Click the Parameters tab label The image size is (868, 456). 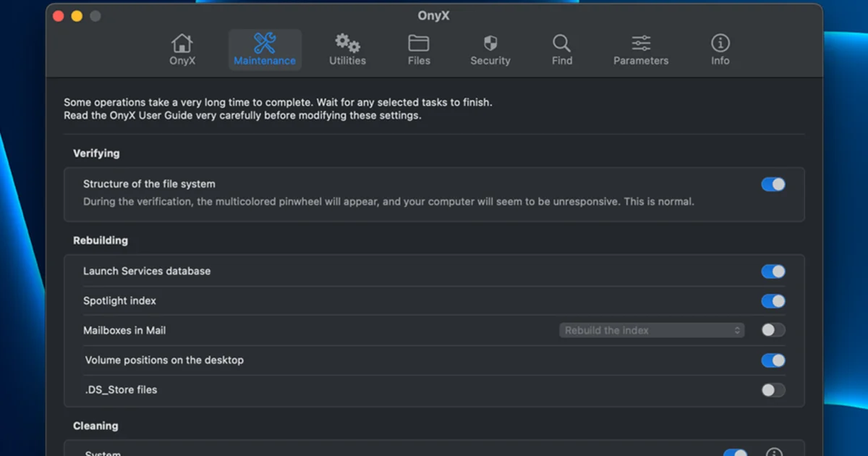pyautogui.click(x=641, y=61)
